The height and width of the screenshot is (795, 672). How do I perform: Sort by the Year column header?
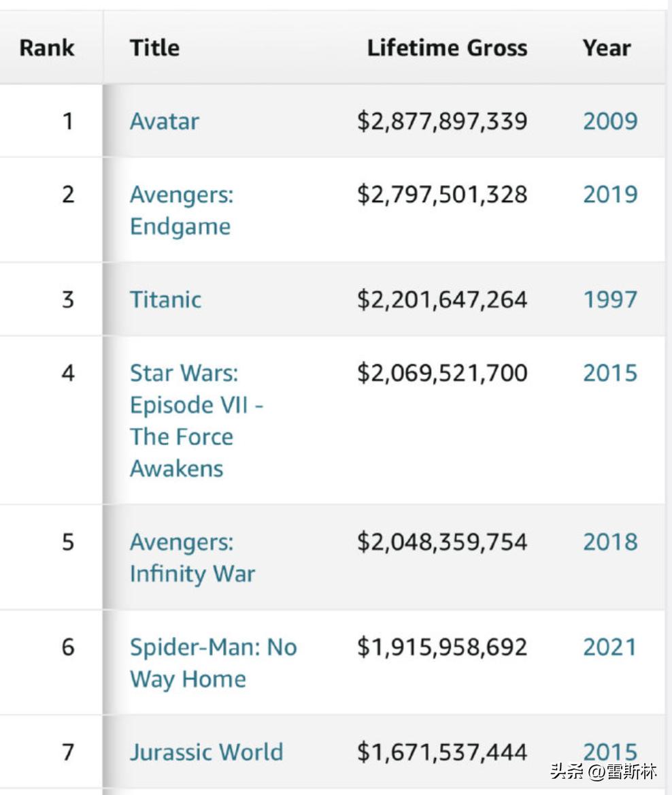click(x=607, y=48)
